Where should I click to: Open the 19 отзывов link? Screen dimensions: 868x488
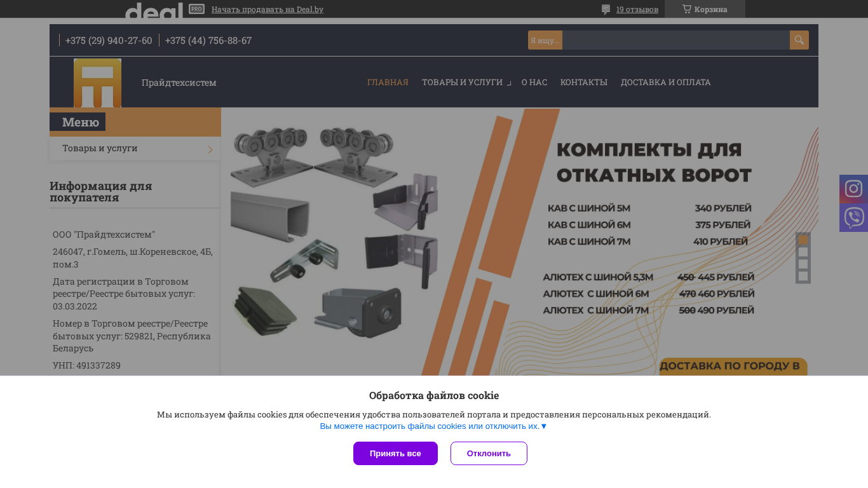[637, 10]
